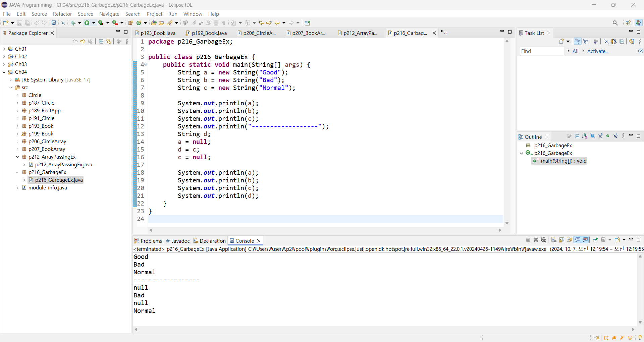The height and width of the screenshot is (342, 644).
Task: Open the Navigate menu
Action: pyautogui.click(x=109, y=14)
